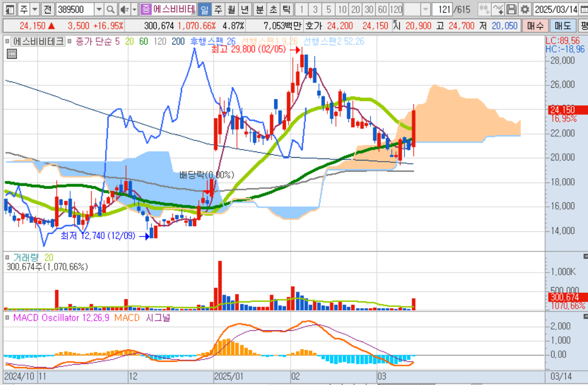Click the purple 증 badge icon

tap(145, 10)
